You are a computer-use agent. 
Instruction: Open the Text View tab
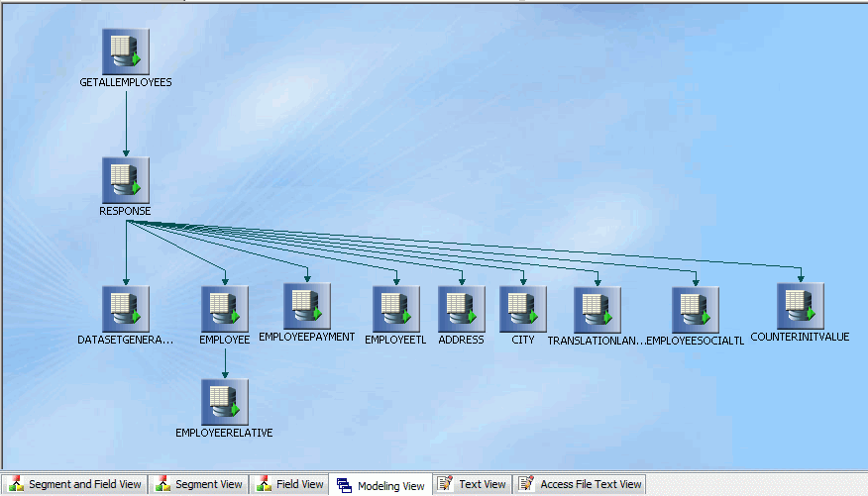pos(473,485)
